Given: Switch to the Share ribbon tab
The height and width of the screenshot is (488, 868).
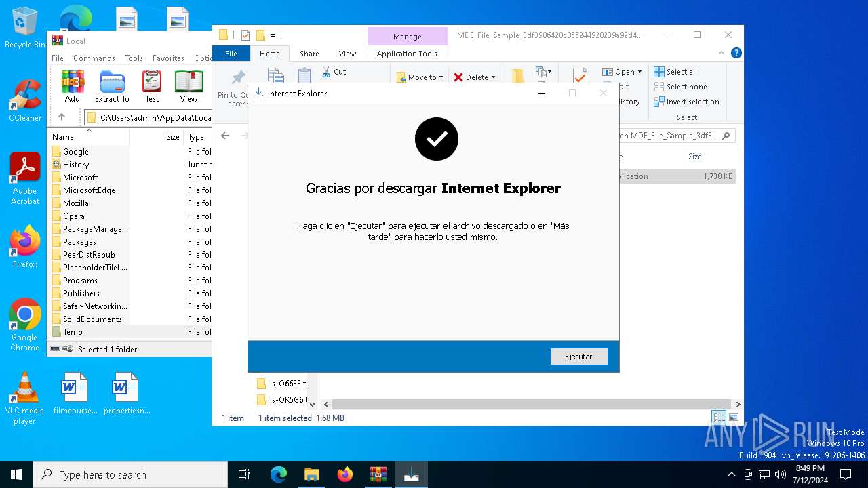Looking at the screenshot, I should pyautogui.click(x=309, y=54).
